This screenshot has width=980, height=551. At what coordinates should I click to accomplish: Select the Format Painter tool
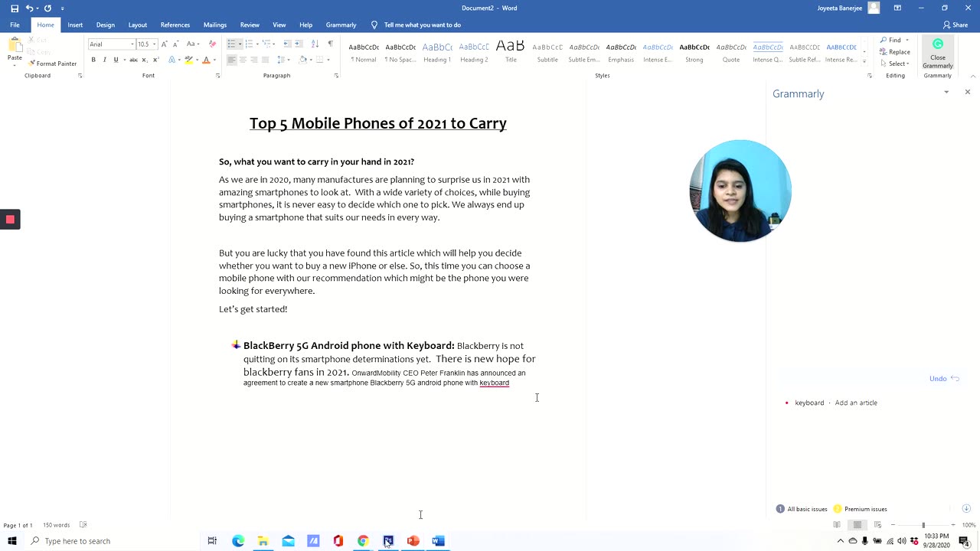click(x=52, y=64)
